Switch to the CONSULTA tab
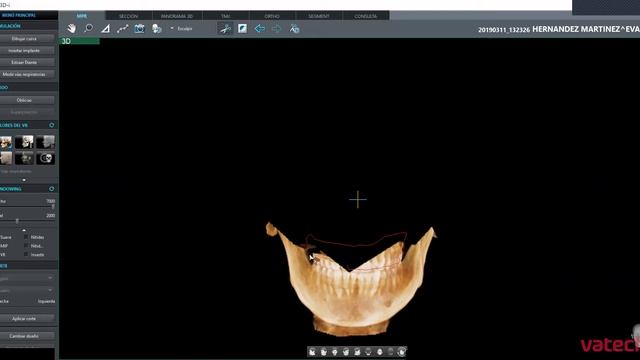The width and height of the screenshot is (640, 360). point(366,16)
